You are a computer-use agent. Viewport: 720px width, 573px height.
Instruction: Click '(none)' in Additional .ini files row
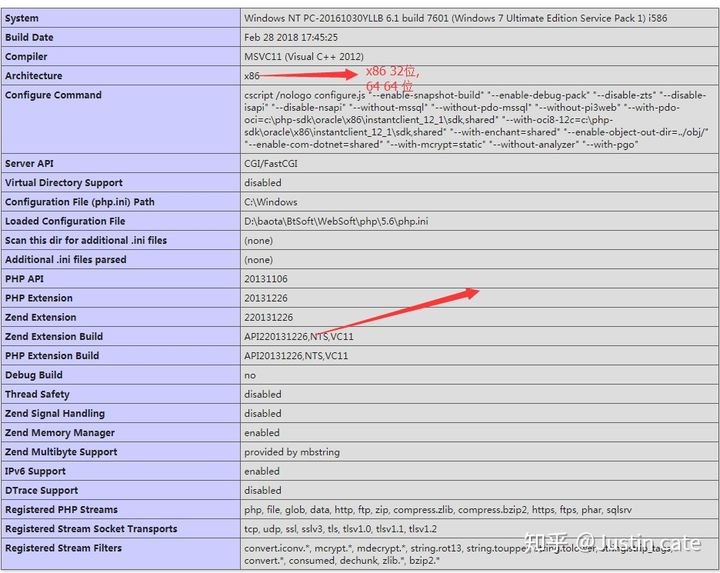click(x=258, y=260)
